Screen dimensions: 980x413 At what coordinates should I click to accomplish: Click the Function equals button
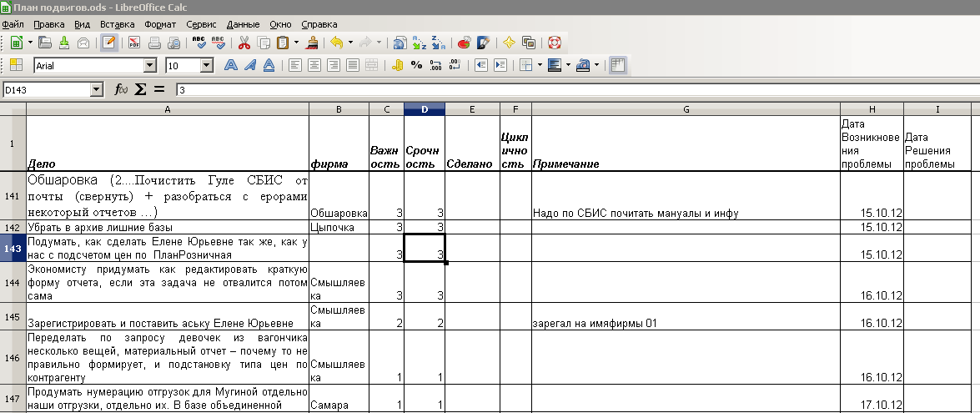158,90
